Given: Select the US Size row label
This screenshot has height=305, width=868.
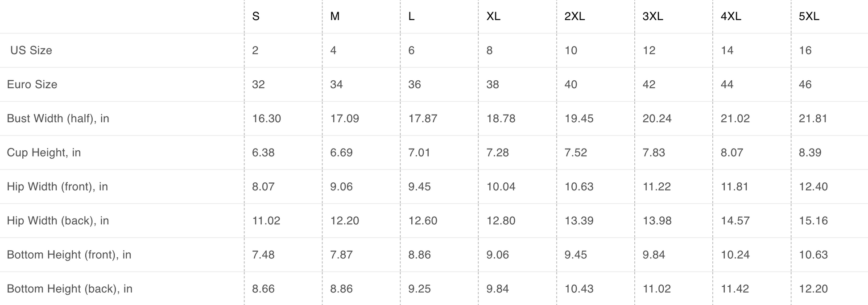Looking at the screenshot, I should coord(31,50).
